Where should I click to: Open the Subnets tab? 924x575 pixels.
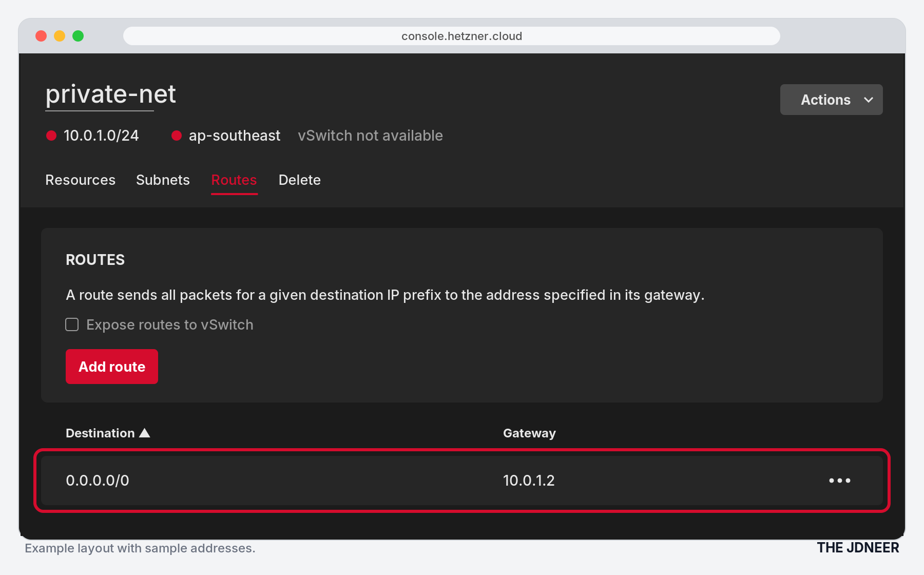pyautogui.click(x=163, y=180)
